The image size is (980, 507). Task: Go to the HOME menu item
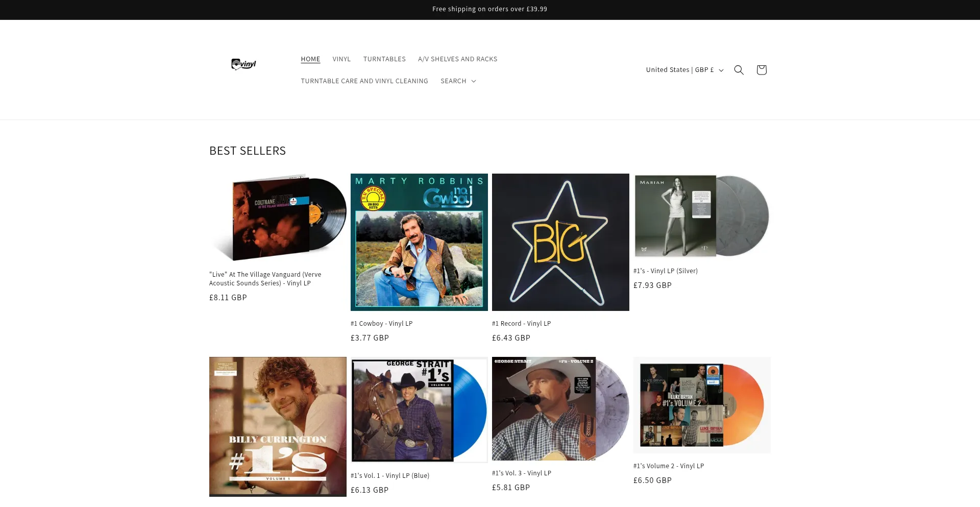click(310, 59)
